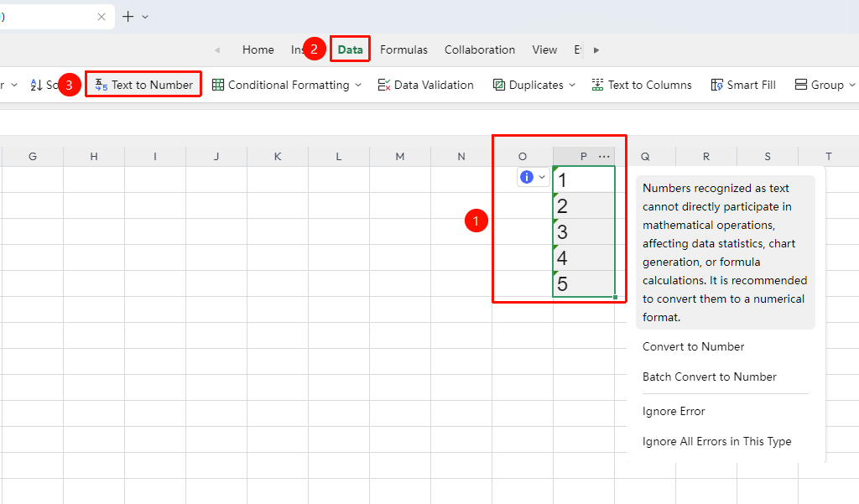This screenshot has height=504, width=859.
Task: Click the Duplicates icon
Action: 499,85
